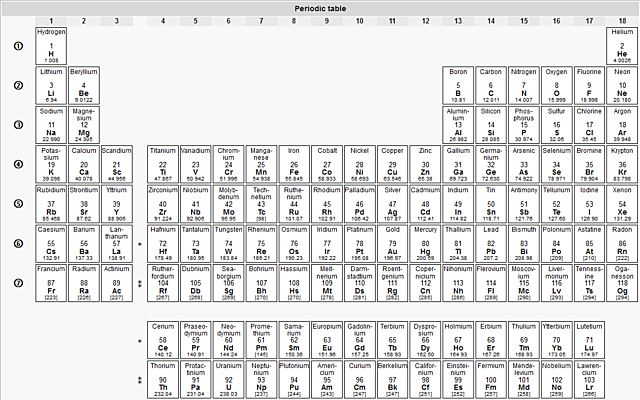Click the Periodic table title bar
This screenshot has width=640, height=400.
[x=320, y=9]
